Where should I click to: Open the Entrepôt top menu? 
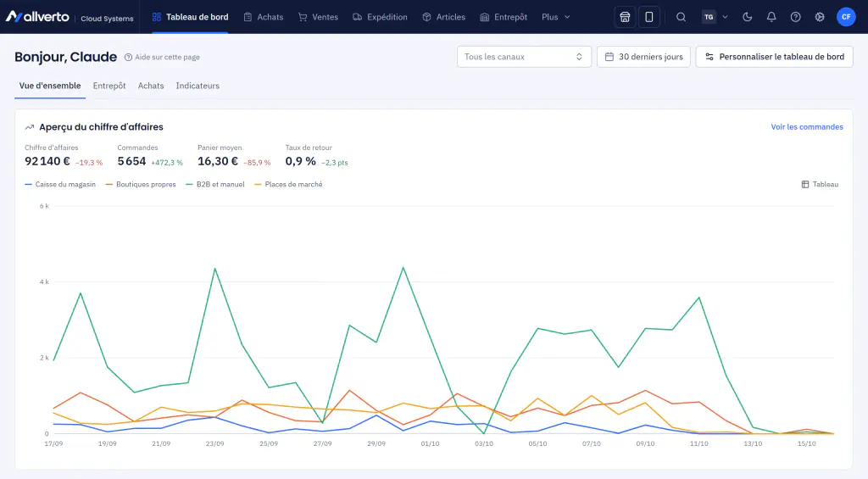pos(504,17)
